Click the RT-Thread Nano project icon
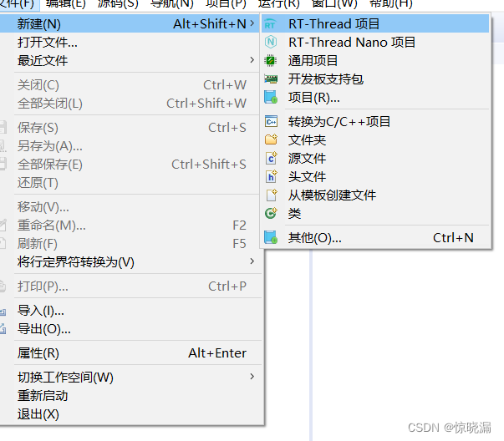The image size is (504, 441). click(270, 42)
